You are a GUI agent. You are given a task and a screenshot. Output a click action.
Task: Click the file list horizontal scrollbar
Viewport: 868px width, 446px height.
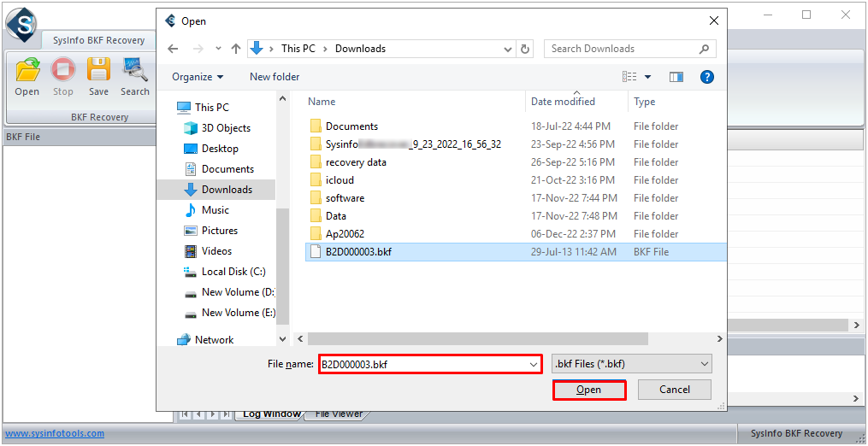point(478,338)
